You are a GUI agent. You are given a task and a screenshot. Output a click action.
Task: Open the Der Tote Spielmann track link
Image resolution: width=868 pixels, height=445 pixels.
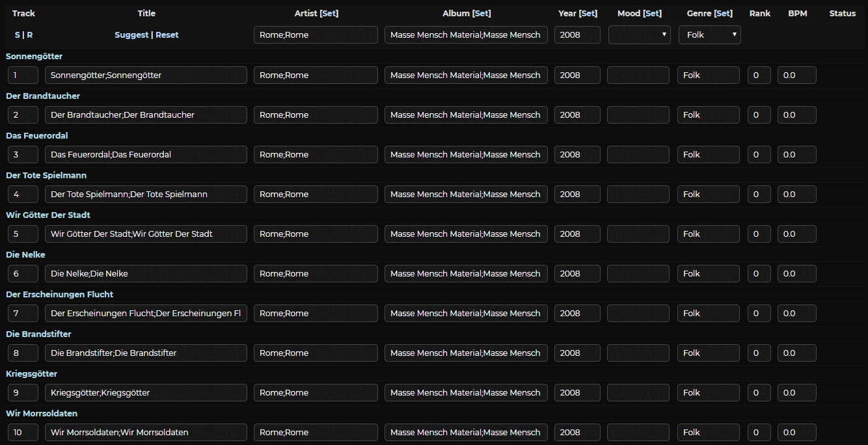(46, 176)
